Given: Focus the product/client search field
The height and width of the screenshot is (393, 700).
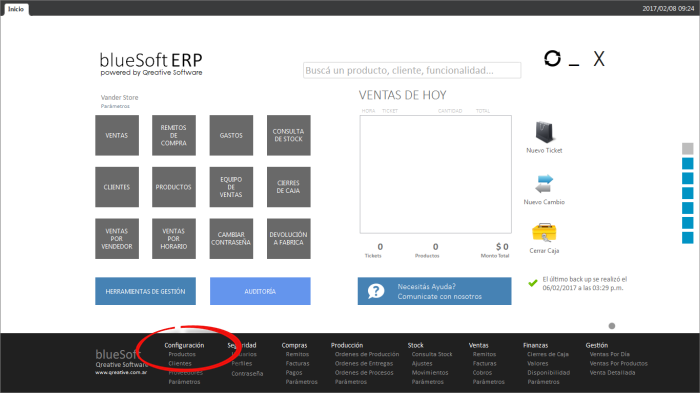Looking at the screenshot, I should [x=412, y=71].
